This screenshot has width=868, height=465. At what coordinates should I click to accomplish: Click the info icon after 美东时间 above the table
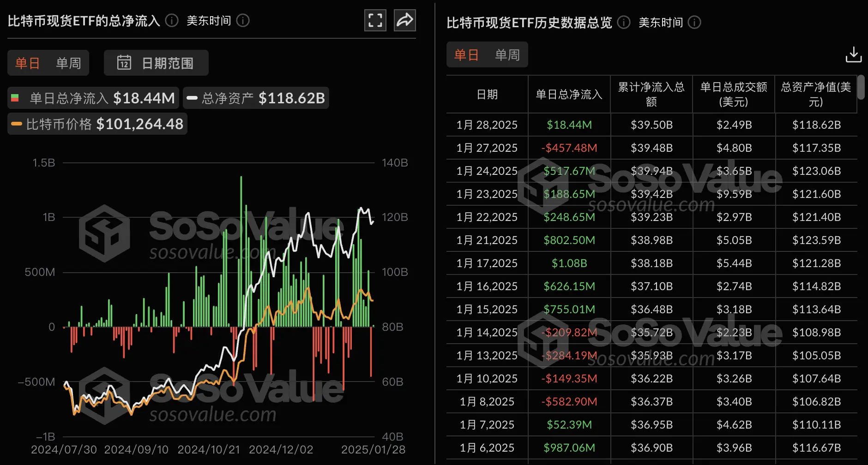tap(694, 22)
